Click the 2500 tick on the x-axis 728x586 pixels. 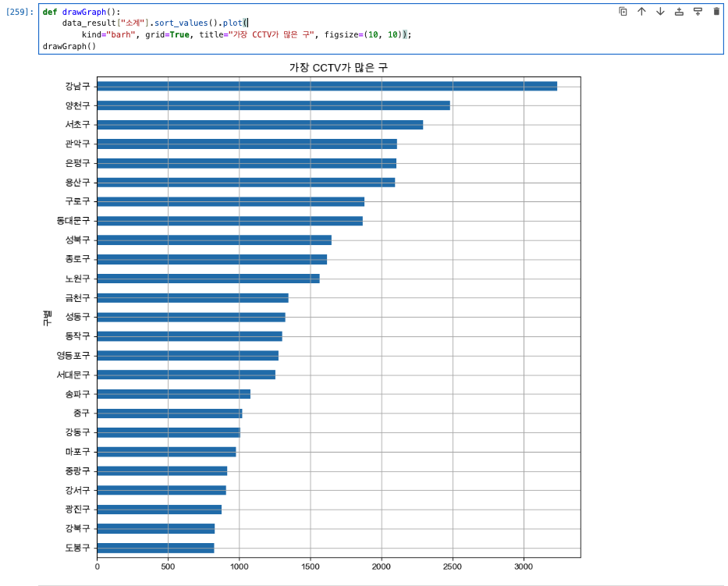453,567
